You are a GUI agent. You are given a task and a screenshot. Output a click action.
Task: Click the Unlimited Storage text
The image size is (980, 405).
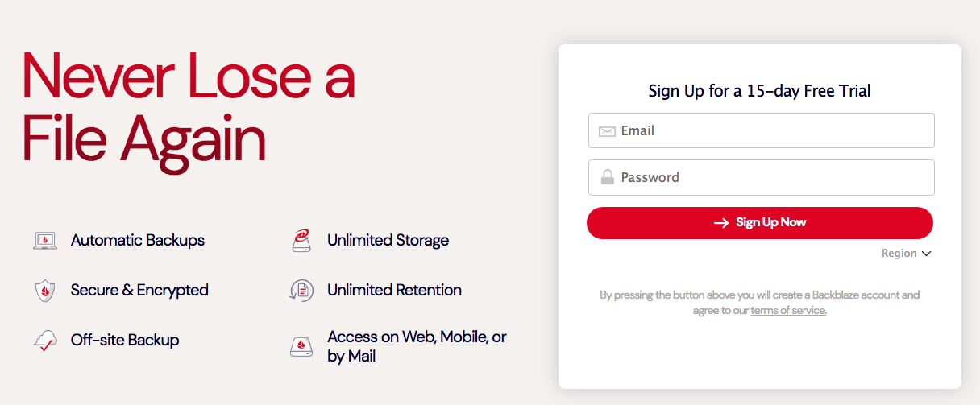388,240
